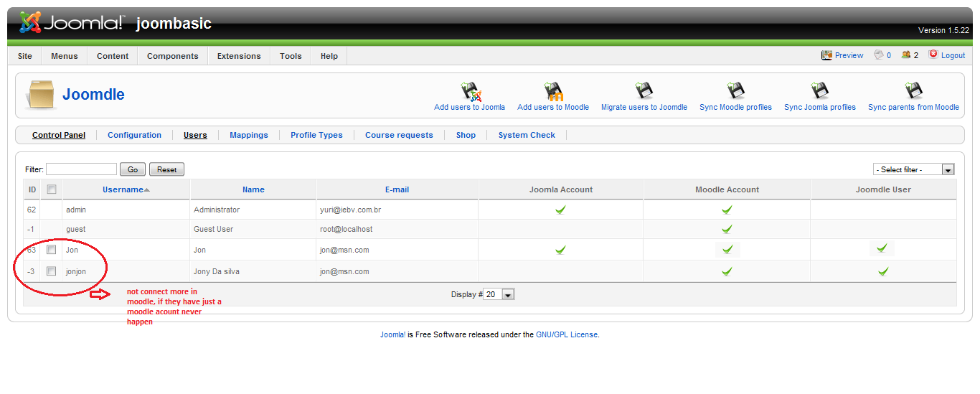Toggle the select-all checkbox in table header
The height and width of the screenshot is (394, 980).
coord(51,189)
